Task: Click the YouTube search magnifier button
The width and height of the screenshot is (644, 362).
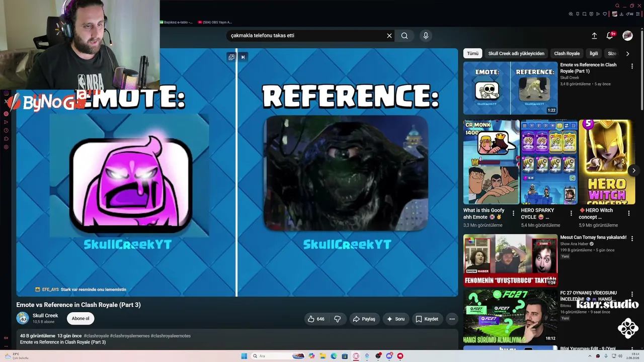Action: pos(405,36)
